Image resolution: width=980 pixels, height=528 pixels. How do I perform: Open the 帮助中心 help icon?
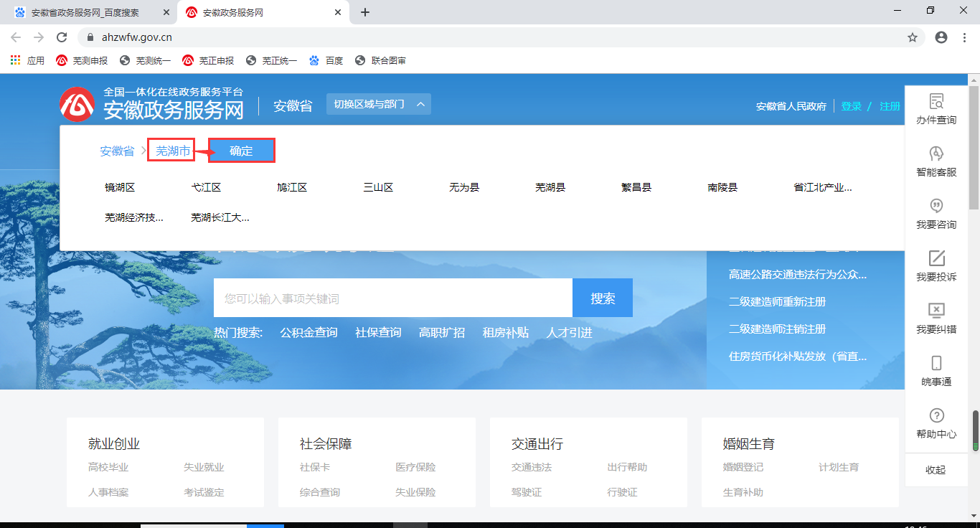tap(936, 416)
